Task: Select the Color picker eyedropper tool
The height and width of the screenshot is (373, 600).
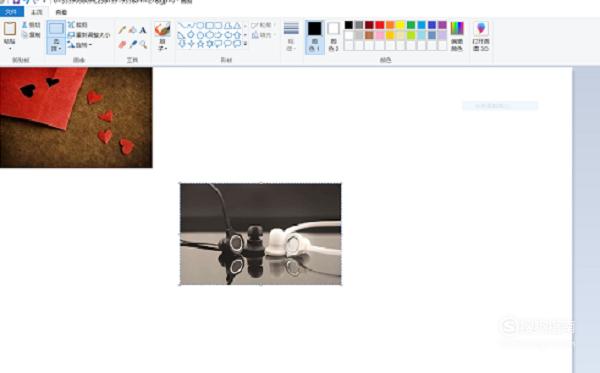Action: pos(132,44)
